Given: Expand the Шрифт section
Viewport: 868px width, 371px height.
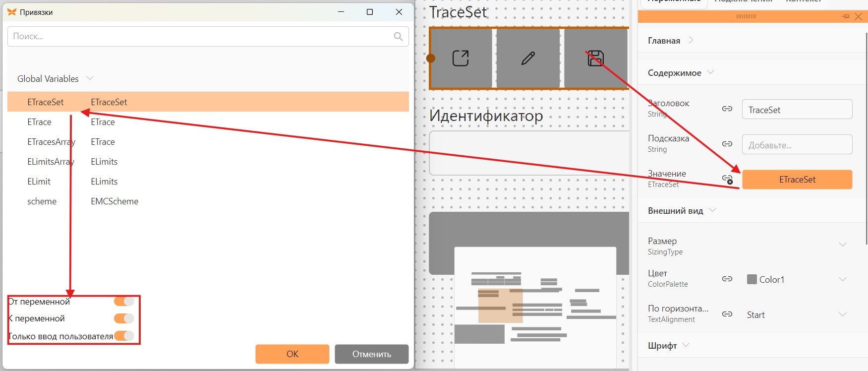Looking at the screenshot, I should coord(686,345).
